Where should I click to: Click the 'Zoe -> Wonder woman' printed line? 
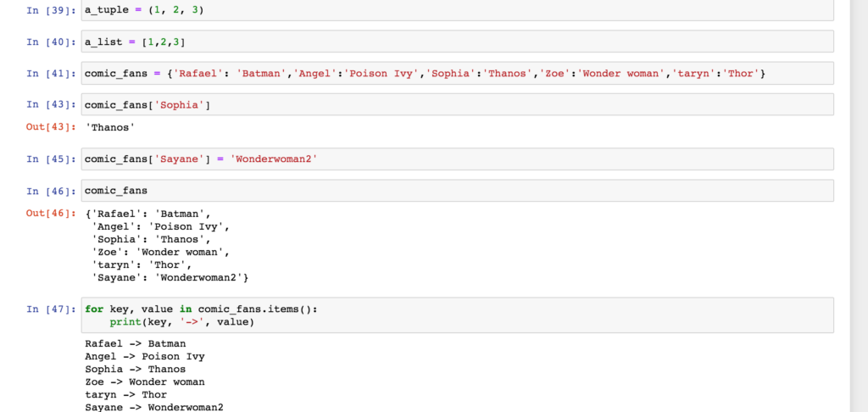click(145, 382)
